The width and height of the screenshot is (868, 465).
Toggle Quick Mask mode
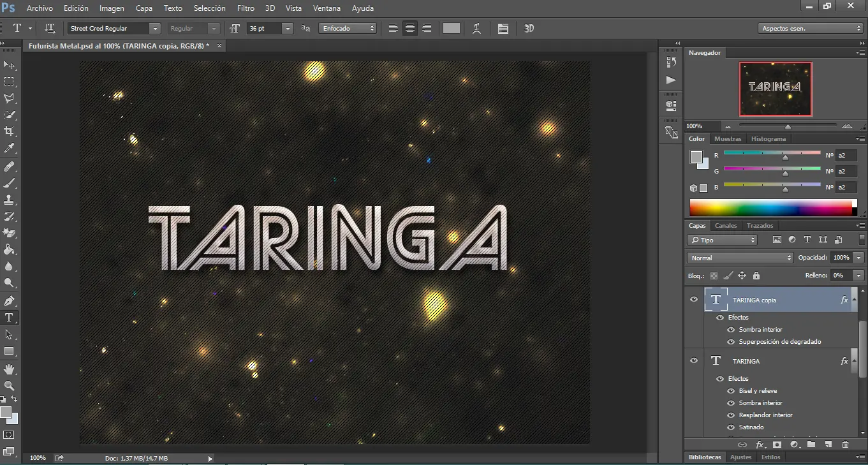tap(9, 435)
